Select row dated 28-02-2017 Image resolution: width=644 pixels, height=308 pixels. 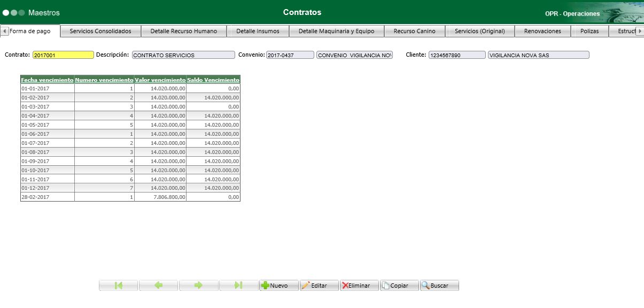130,197
